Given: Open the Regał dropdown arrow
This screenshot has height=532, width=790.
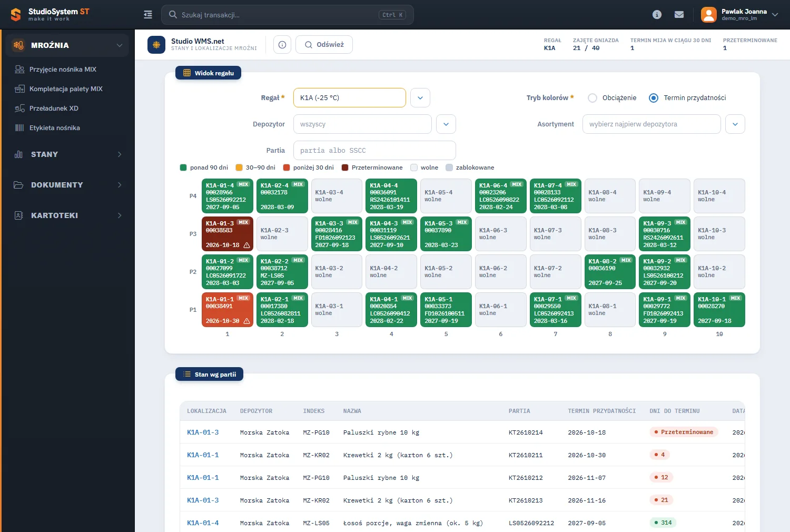Looking at the screenshot, I should pos(420,98).
